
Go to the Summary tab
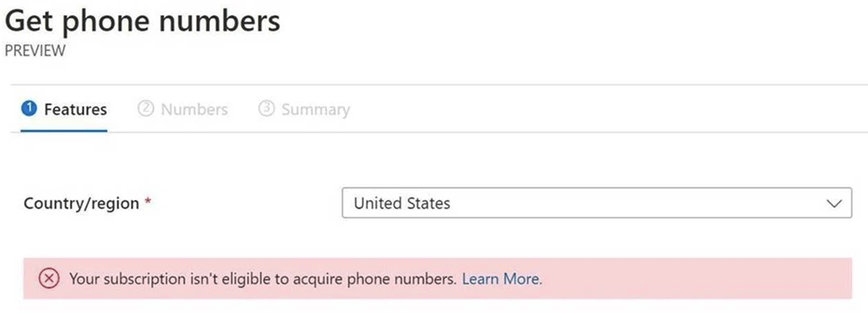304,109
